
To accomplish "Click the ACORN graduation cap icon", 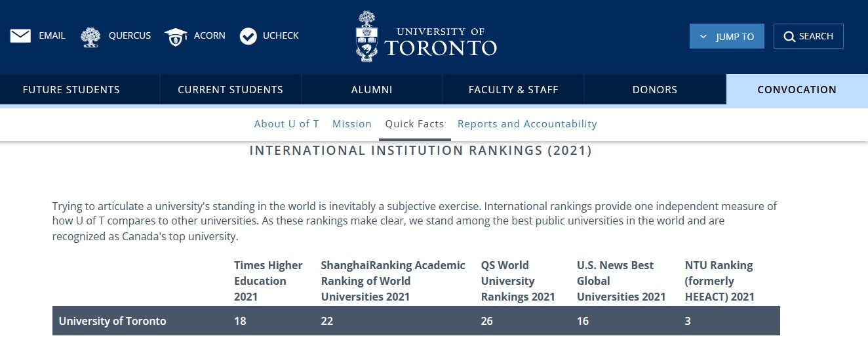I will pyautogui.click(x=176, y=37).
